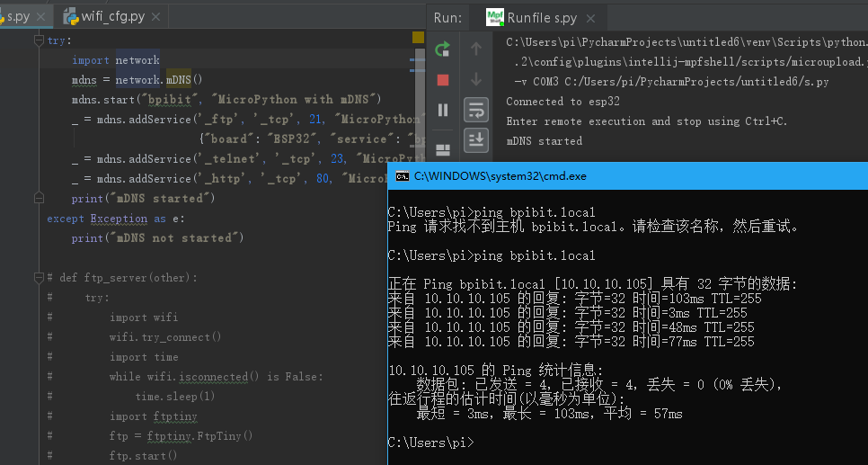Toggle scroll to end of output
The width and height of the screenshot is (868, 465).
(x=476, y=139)
